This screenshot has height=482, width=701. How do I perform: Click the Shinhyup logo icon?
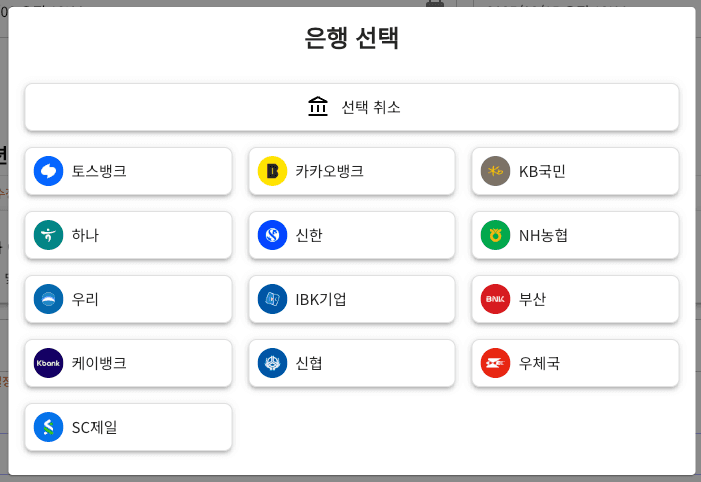pos(272,363)
